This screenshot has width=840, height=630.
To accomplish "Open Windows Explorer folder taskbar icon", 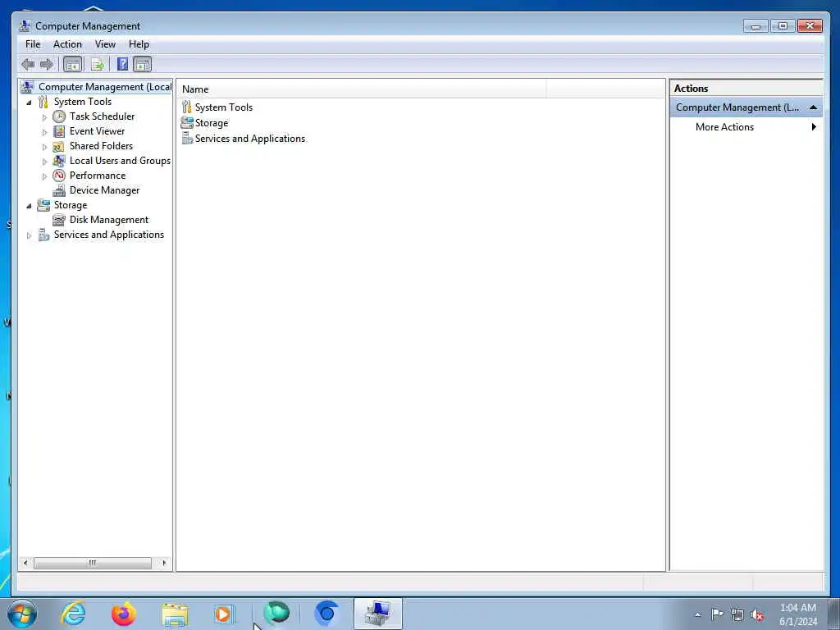I will [175, 614].
